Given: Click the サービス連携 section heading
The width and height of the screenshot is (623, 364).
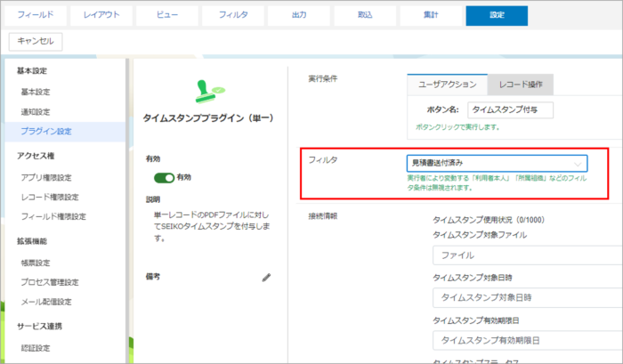Looking at the screenshot, I should (39, 327).
